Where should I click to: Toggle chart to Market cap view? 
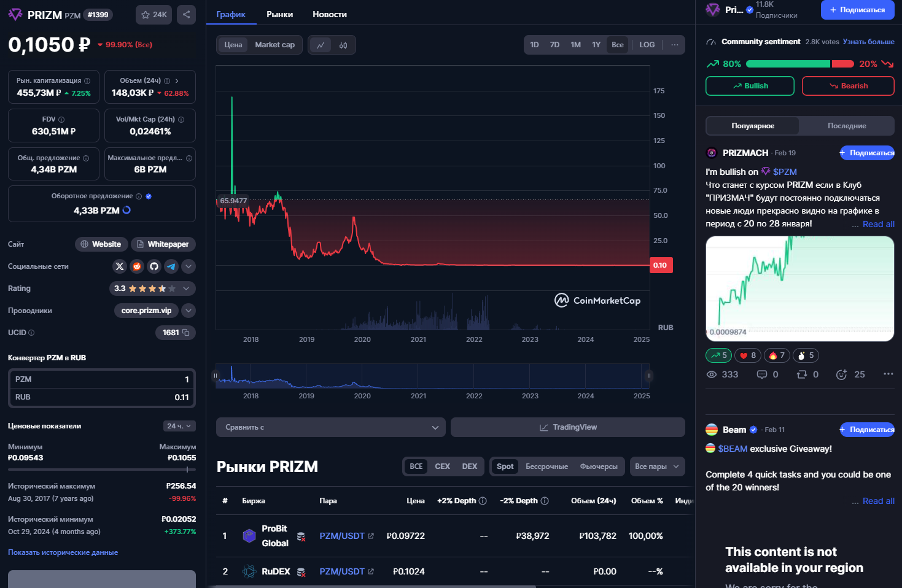pos(274,45)
